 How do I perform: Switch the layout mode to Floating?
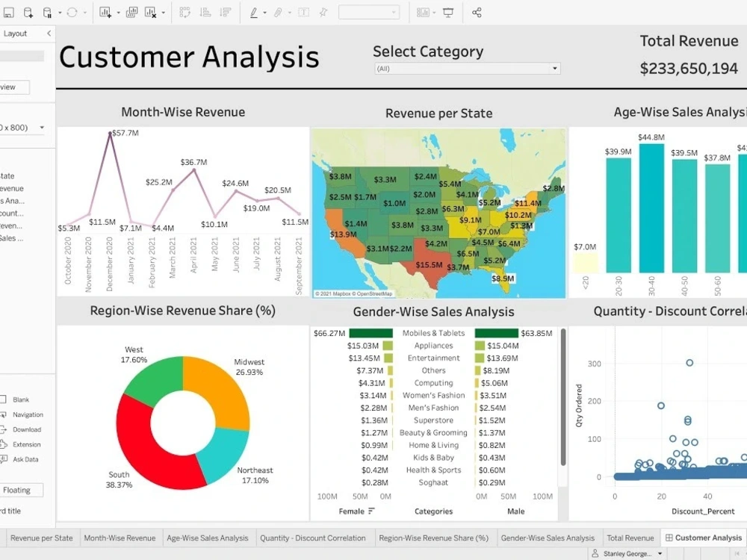(20, 490)
